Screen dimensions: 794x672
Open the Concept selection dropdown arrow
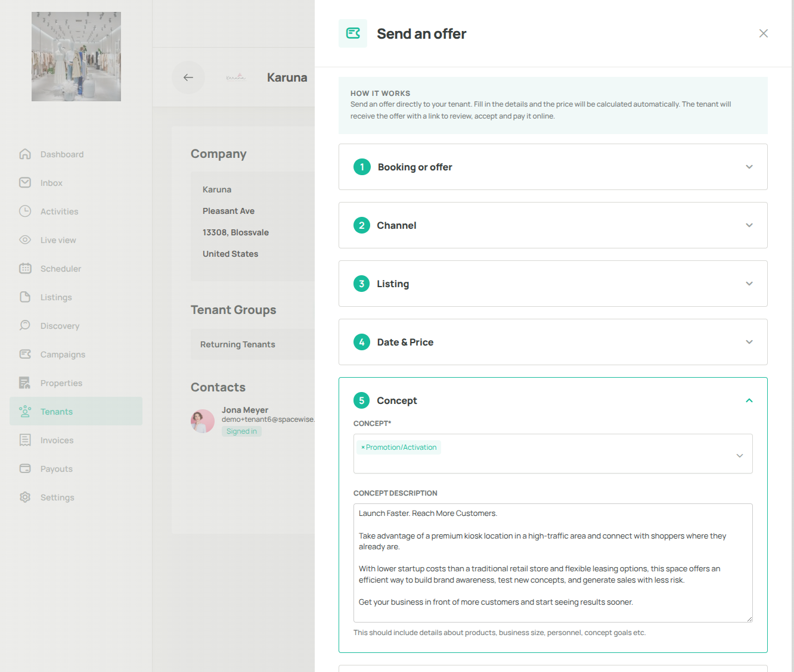(x=740, y=456)
